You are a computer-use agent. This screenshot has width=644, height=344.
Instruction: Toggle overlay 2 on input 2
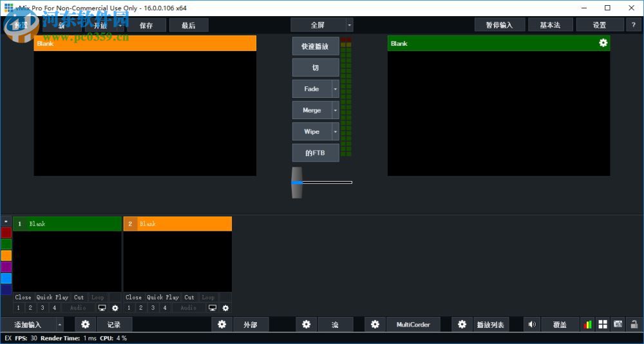[141, 308]
